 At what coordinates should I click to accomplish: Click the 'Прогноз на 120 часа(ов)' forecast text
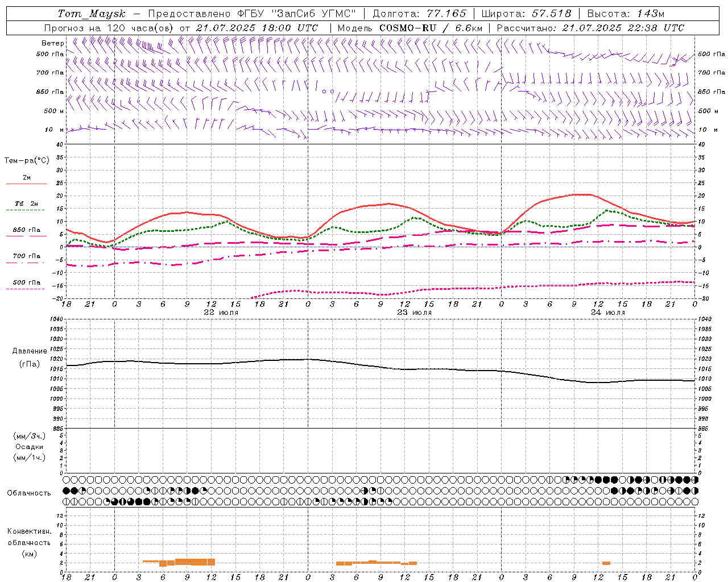(x=109, y=28)
